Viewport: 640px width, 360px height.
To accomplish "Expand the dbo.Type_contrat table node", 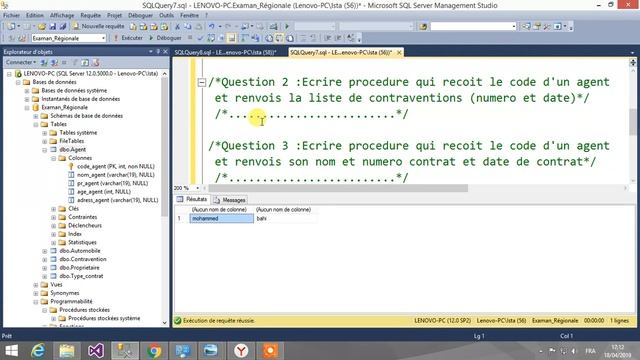I will 44,276.
